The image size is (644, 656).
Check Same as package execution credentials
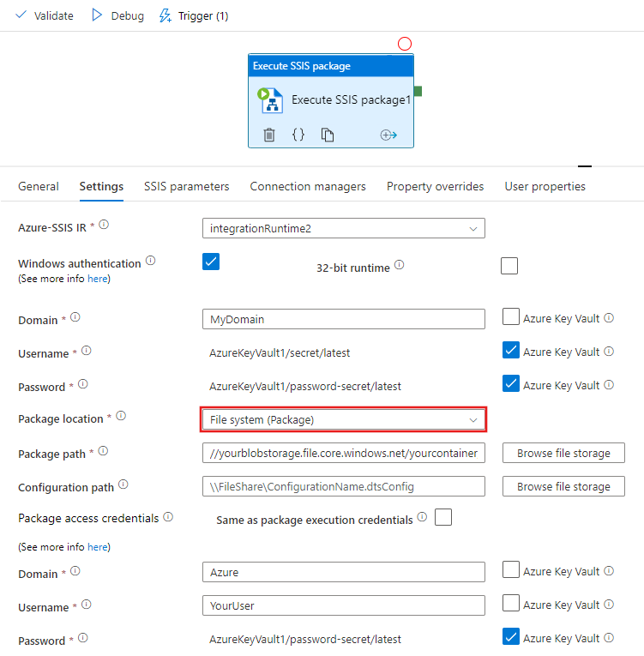(x=443, y=517)
